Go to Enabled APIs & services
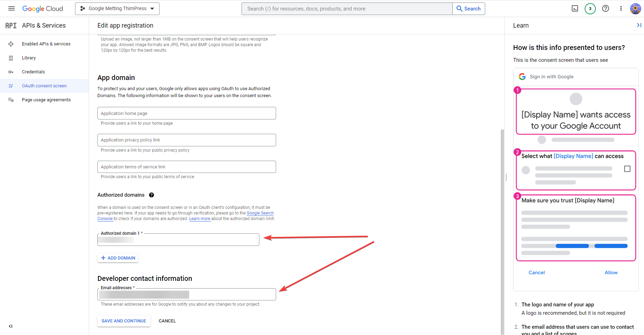 pos(46,44)
